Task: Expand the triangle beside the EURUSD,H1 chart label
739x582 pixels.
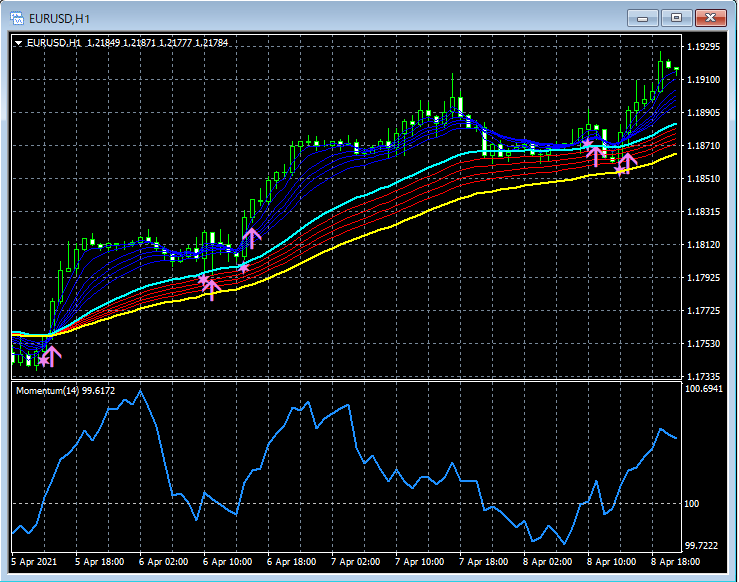Action: [x=18, y=43]
